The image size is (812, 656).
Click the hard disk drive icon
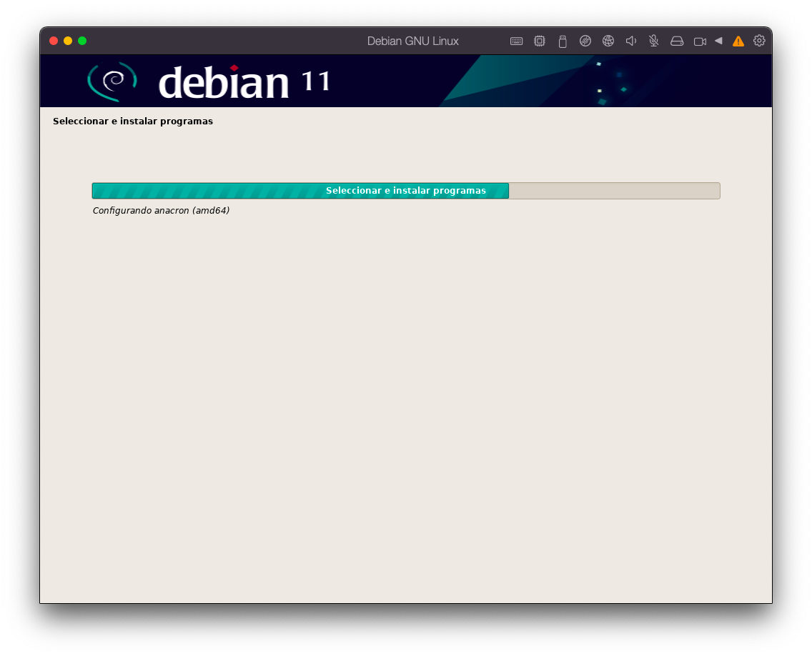pyautogui.click(x=677, y=41)
